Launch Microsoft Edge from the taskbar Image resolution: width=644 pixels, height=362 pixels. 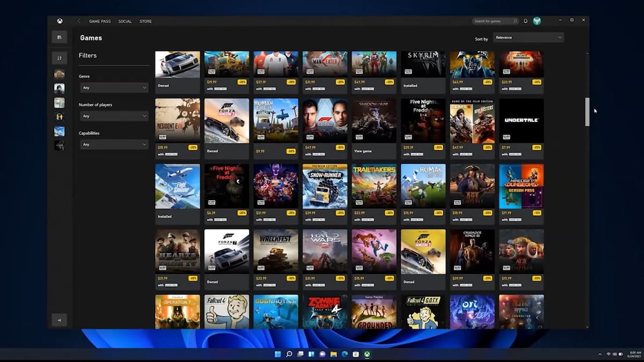coord(344,354)
